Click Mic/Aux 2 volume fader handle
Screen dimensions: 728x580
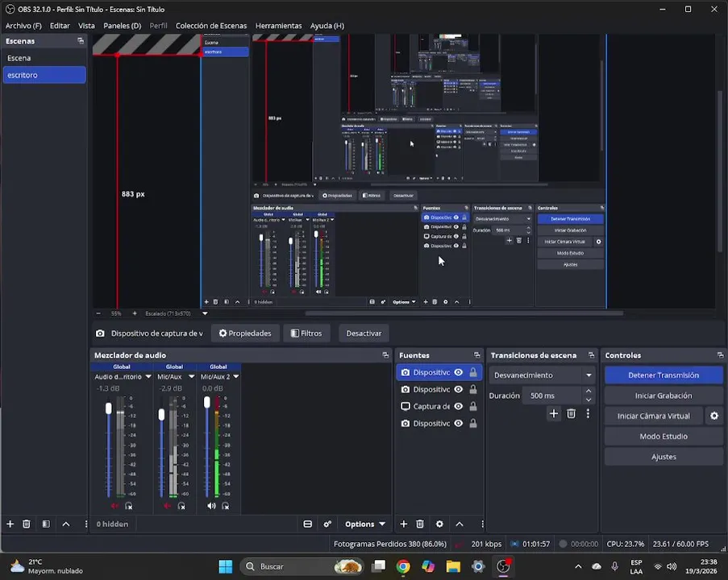click(207, 402)
